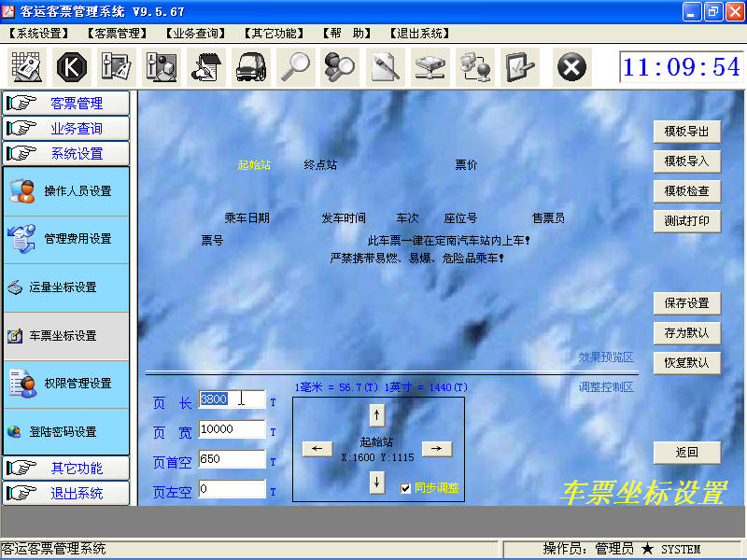Select the 此车票一律在定南汽车站内上车 text
This screenshot has height=560, width=747.
[x=448, y=241]
